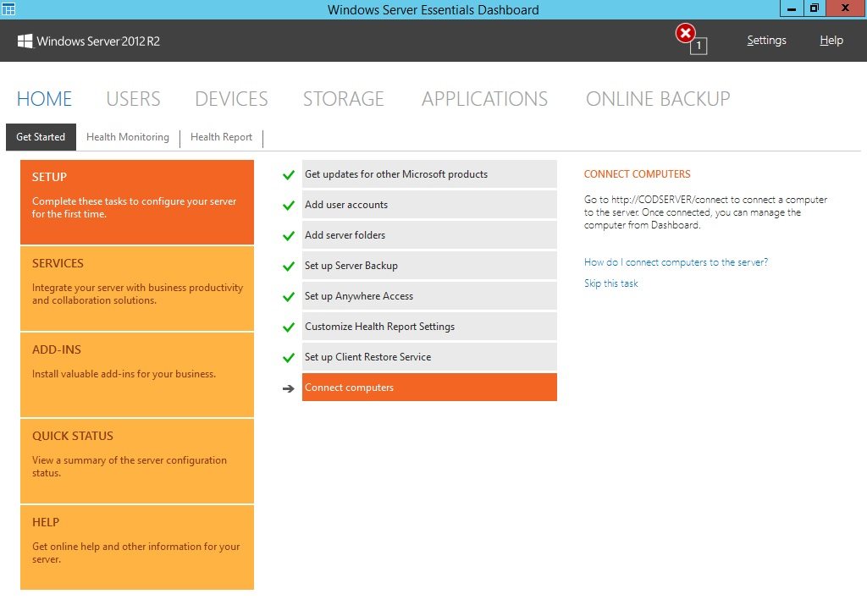Go to the HOME section

coord(44,99)
